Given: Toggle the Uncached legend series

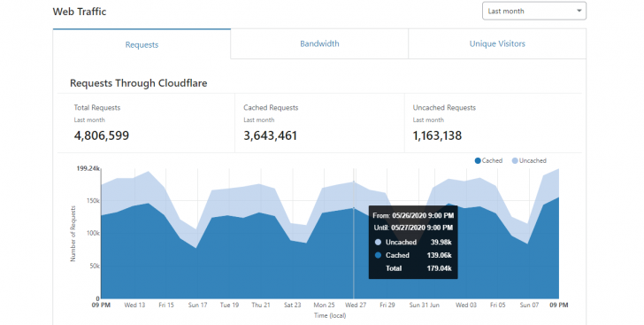Looking at the screenshot, I should pyautogui.click(x=529, y=160).
